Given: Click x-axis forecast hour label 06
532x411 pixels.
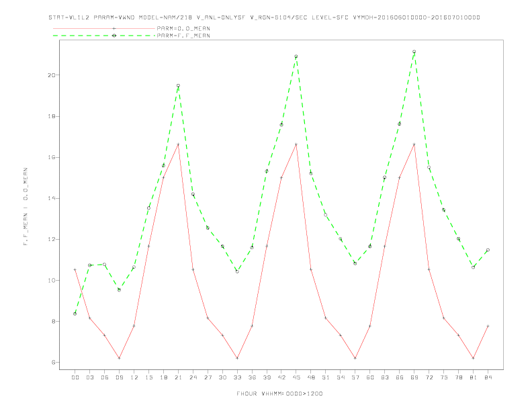Looking at the screenshot, I should [x=105, y=377].
